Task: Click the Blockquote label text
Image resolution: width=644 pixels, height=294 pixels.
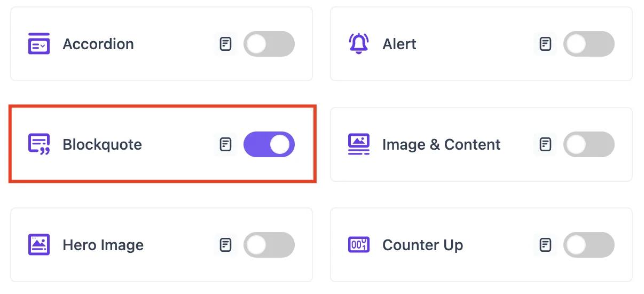Action: point(102,144)
